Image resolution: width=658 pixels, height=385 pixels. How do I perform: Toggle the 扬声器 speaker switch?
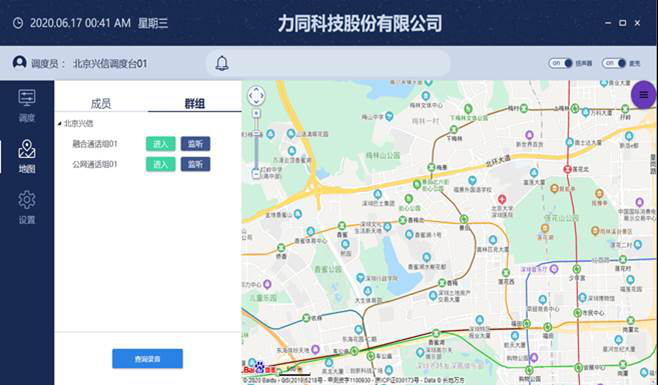tap(560, 63)
